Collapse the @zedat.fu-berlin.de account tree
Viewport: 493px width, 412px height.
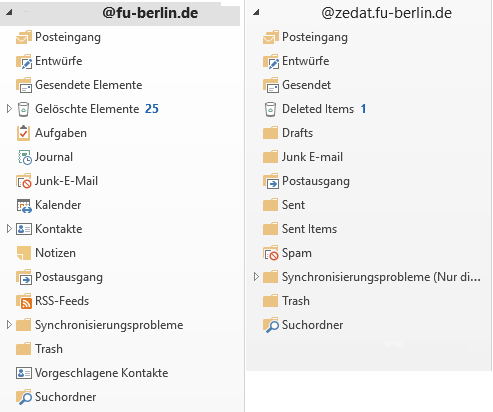(x=256, y=13)
